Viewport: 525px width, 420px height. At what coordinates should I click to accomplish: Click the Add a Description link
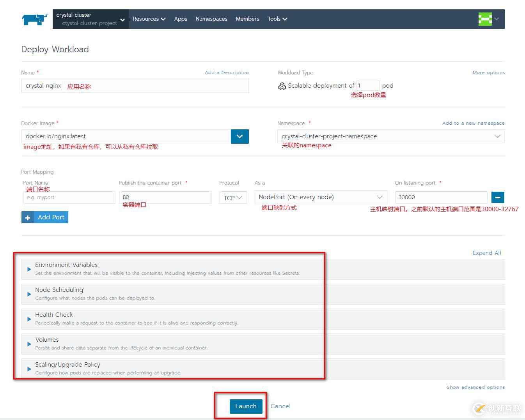[x=227, y=72]
